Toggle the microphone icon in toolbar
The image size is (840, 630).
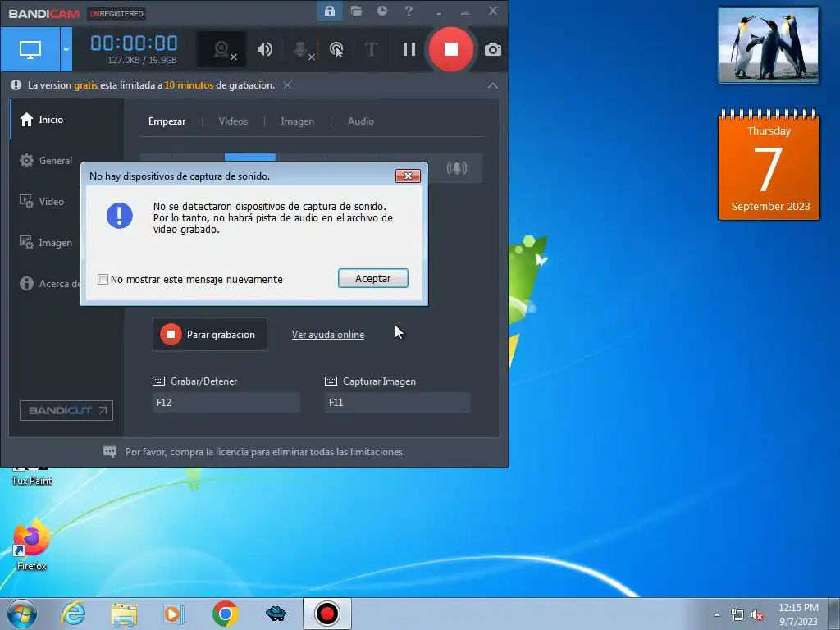tap(303, 49)
